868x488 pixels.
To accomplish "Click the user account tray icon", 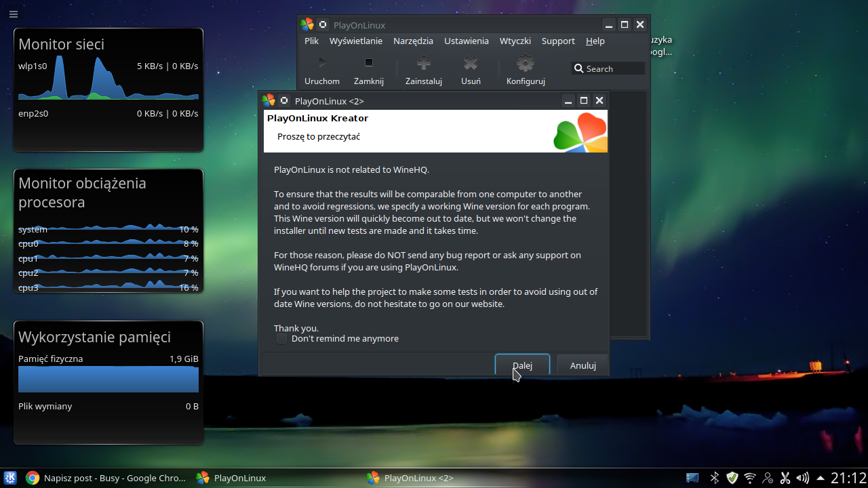I will (768, 478).
